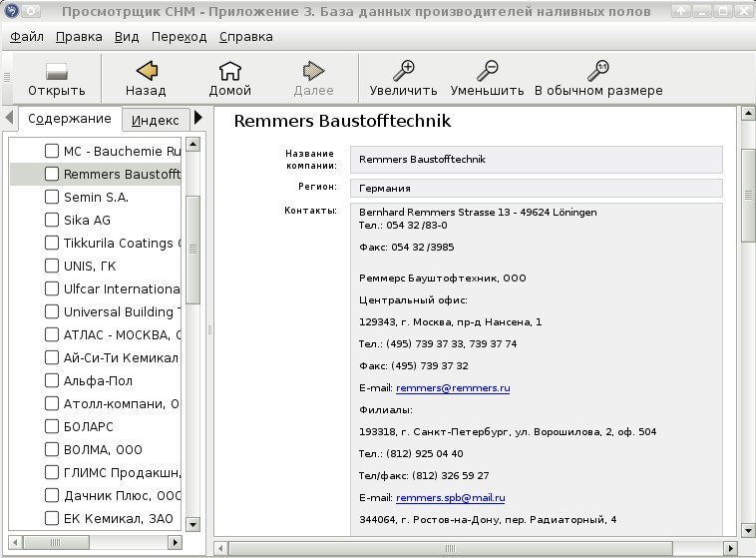Switch to the Индекс tab

coord(155,120)
